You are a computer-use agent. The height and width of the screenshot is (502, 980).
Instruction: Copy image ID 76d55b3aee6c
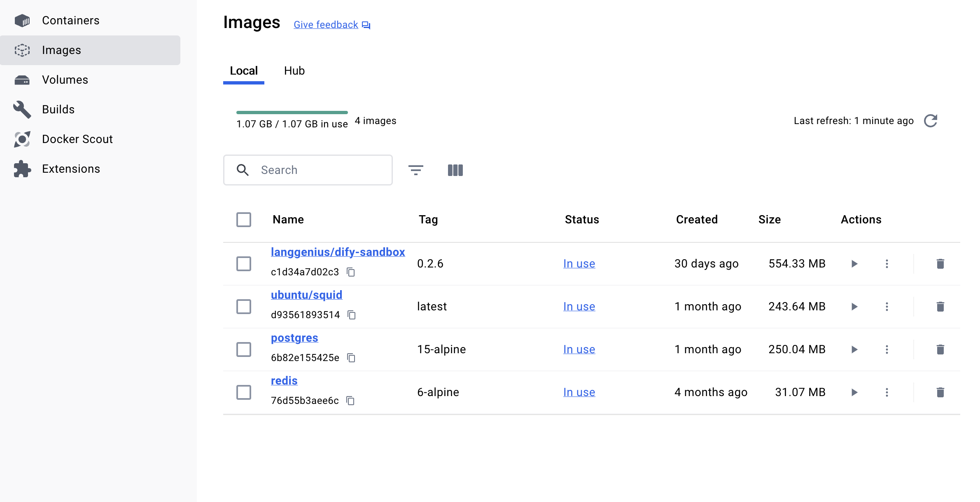[x=350, y=401]
